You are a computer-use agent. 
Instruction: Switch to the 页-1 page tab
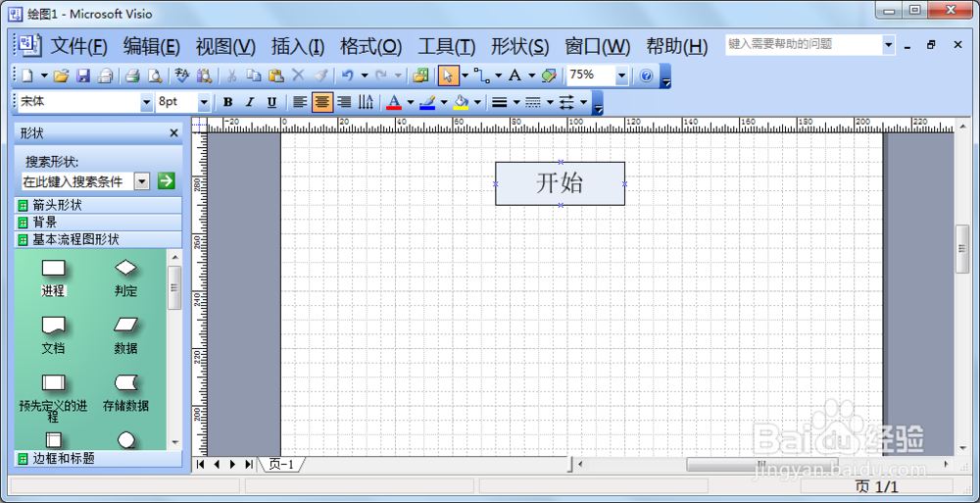tap(281, 464)
